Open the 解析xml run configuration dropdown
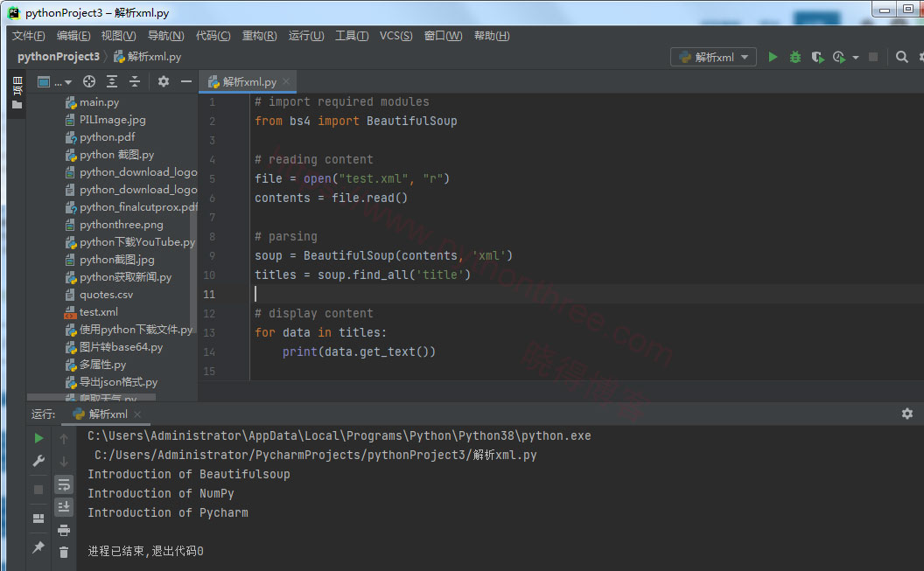Screen dimensions: 924x571 (x=714, y=57)
